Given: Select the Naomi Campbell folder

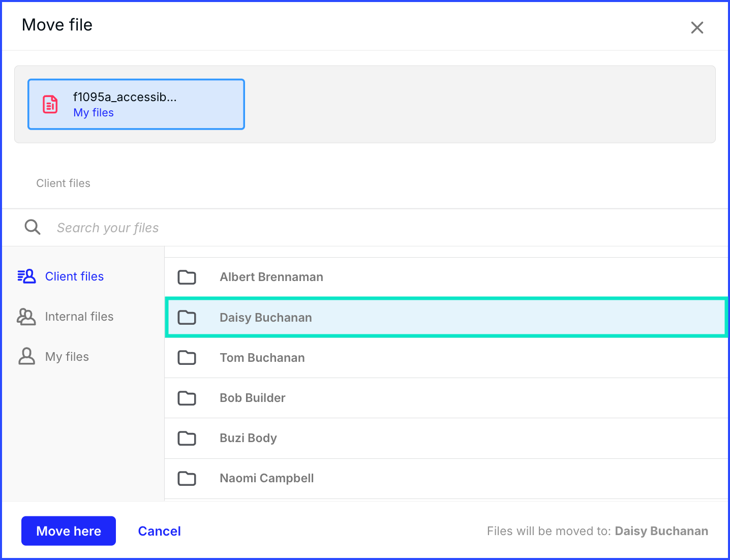Looking at the screenshot, I should [x=447, y=479].
